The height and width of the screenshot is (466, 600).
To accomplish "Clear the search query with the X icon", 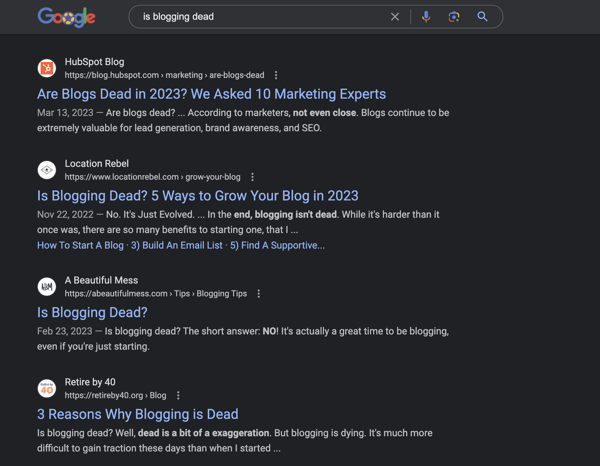I will click(x=395, y=17).
